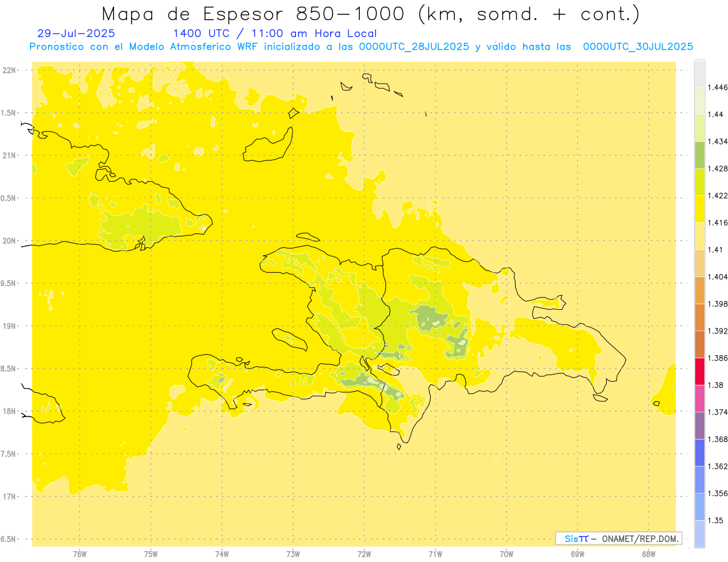Click the '76W' longitude label
This screenshot has height=562, width=728.
[x=79, y=554]
